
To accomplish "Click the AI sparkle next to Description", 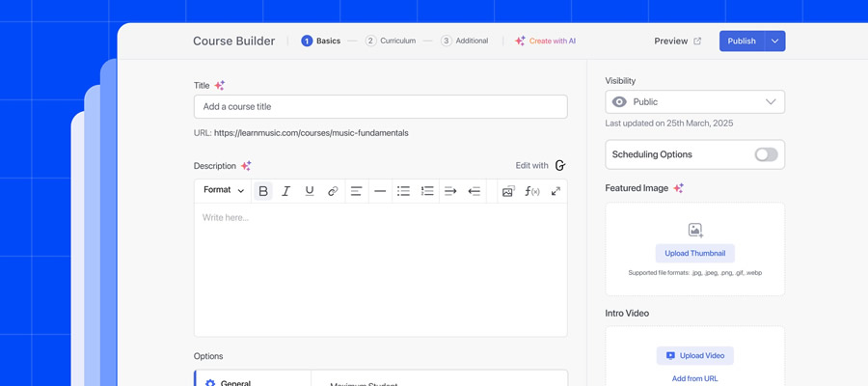I will pos(246,166).
